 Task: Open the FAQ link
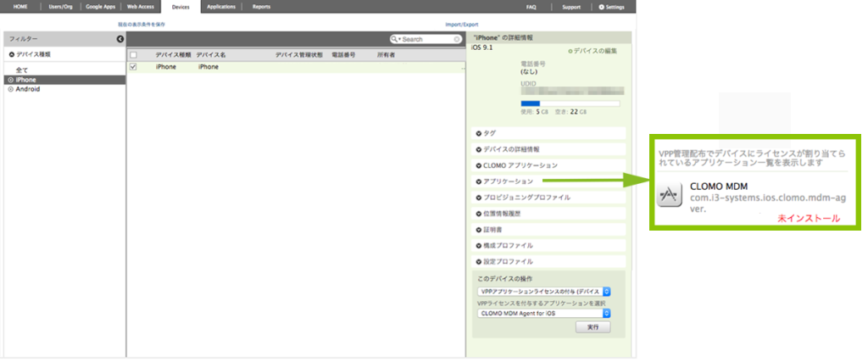(x=531, y=7)
